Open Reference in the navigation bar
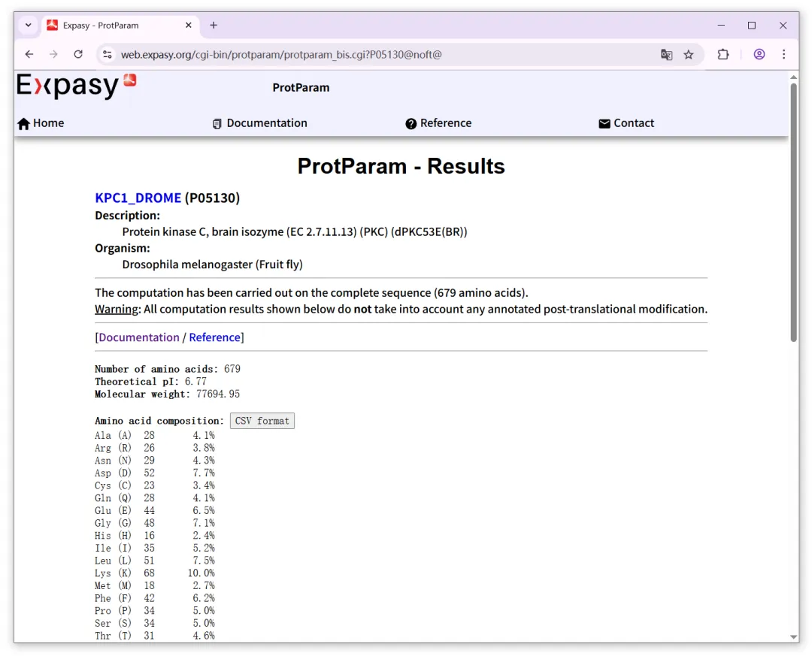 tap(446, 123)
